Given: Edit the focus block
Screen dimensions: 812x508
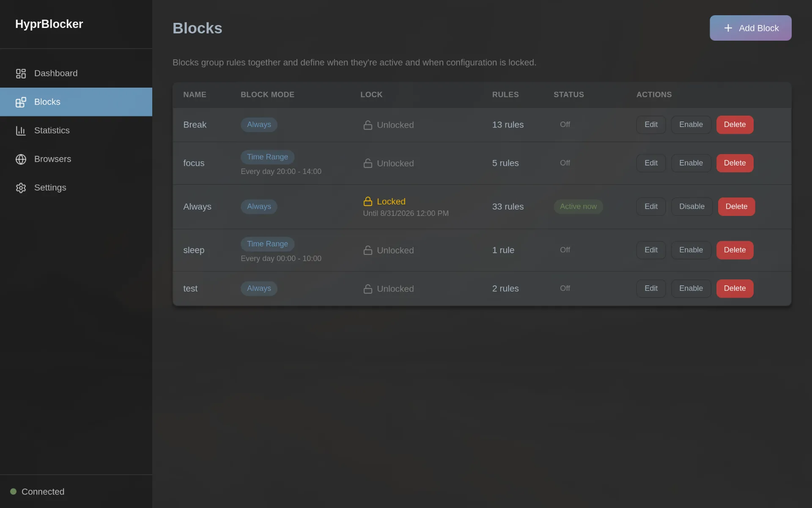Looking at the screenshot, I should click(651, 163).
